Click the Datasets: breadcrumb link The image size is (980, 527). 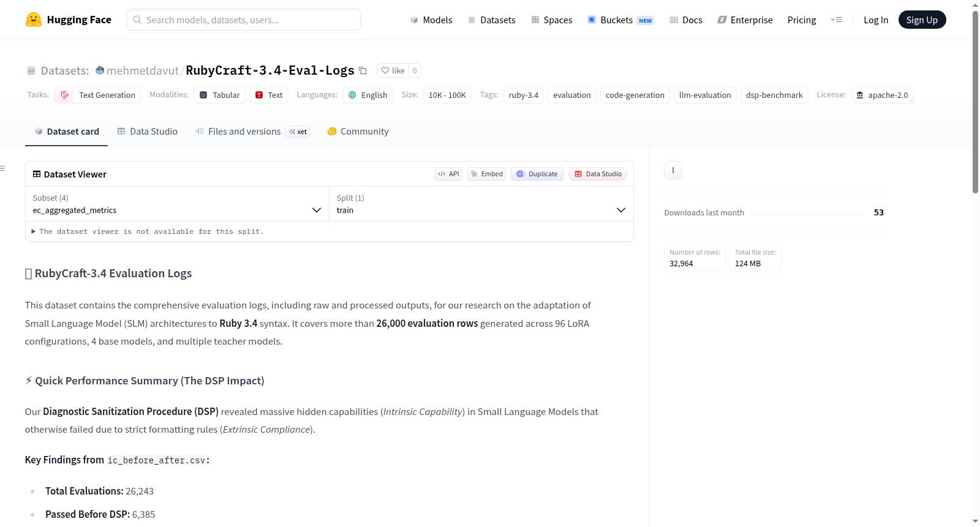[x=65, y=70]
